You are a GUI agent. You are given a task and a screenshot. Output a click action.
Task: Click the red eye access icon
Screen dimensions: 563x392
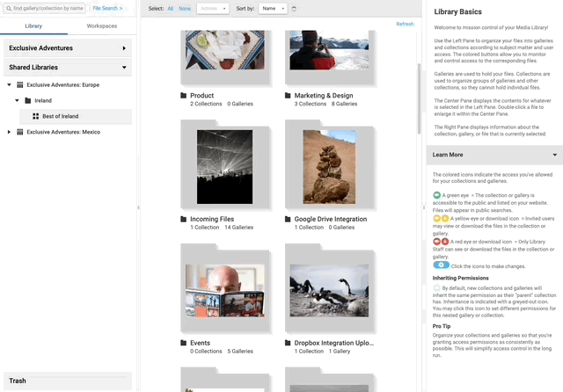coord(437,241)
